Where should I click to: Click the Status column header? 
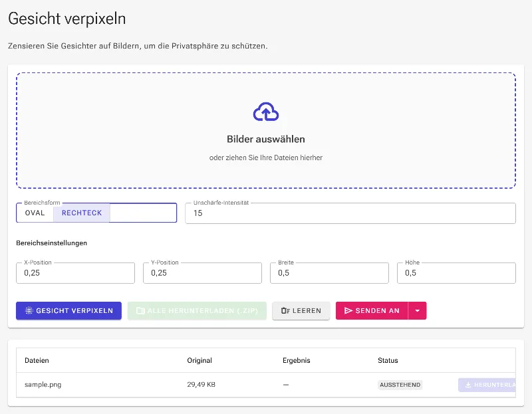388,360
